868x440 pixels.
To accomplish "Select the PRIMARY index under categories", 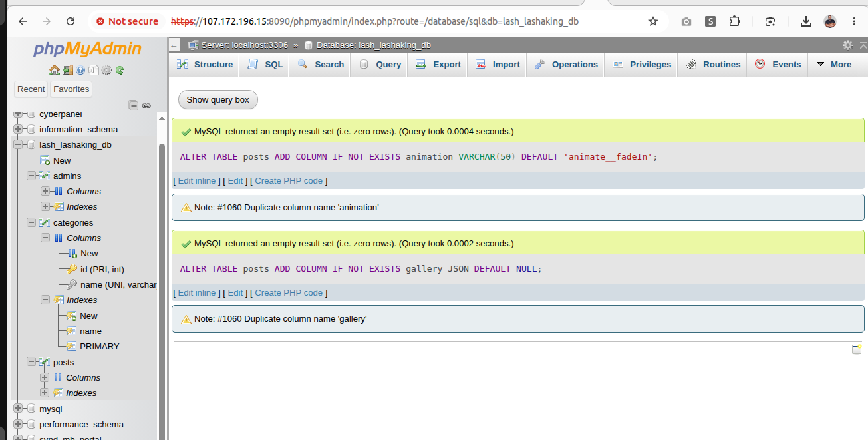I will tap(100, 347).
